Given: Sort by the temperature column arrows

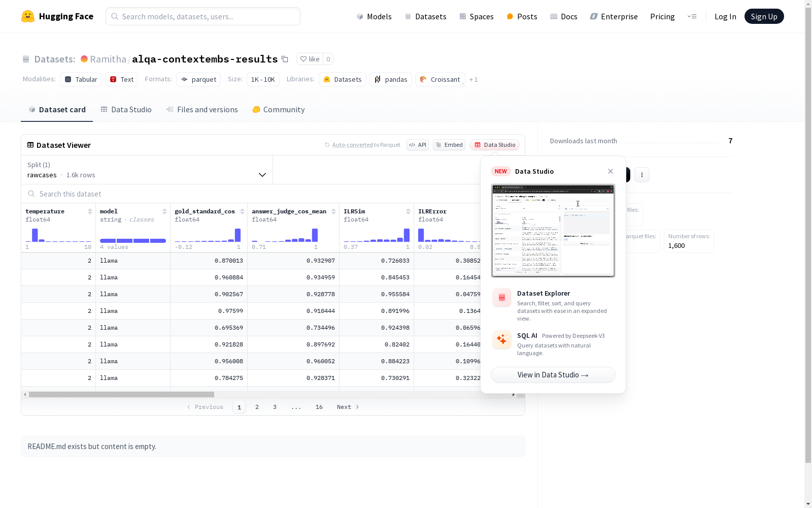Looking at the screenshot, I should pos(90,211).
